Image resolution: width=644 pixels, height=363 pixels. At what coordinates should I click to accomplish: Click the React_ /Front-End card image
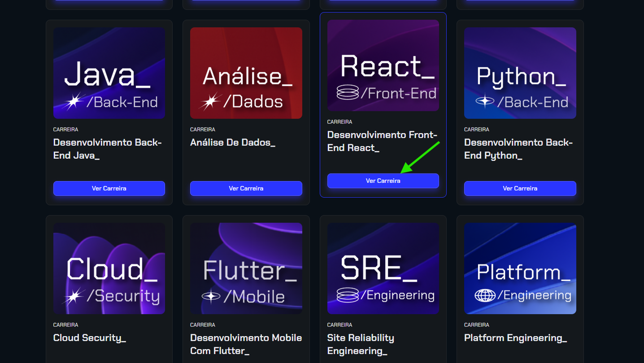coord(383,65)
